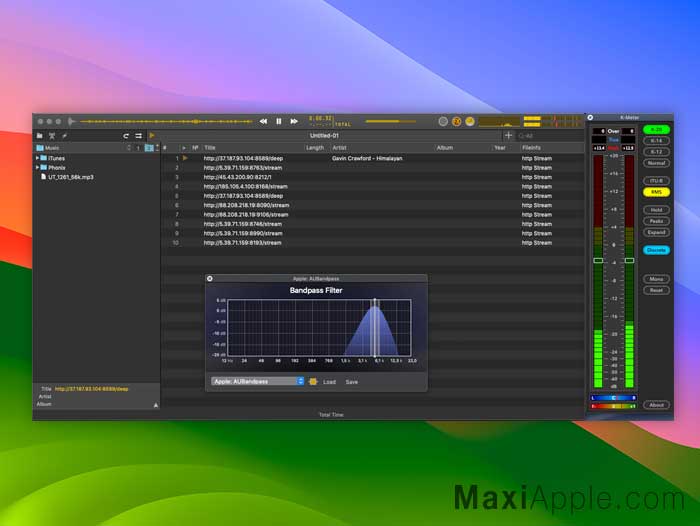
Task: Click the blue view mode icon in Music header
Action: (x=149, y=148)
